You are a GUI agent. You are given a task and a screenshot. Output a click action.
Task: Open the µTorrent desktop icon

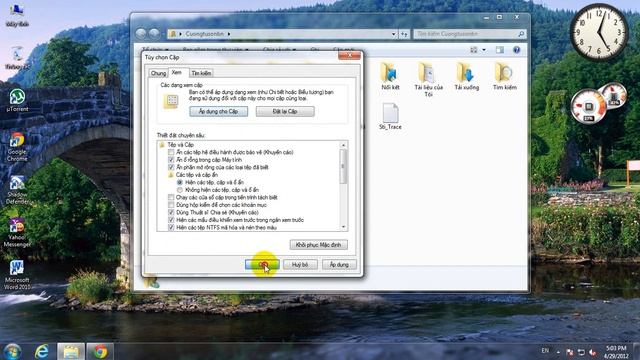tap(17, 100)
